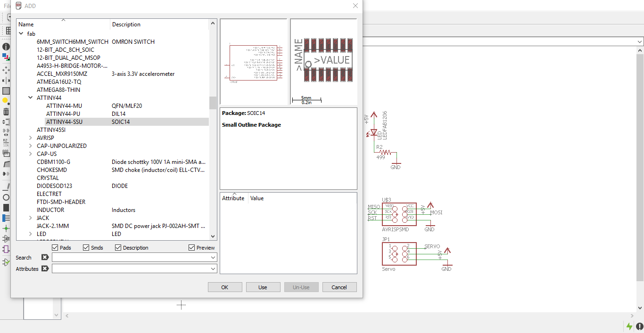Select INDUCTOR item
The height and width of the screenshot is (333, 644).
[50, 210]
